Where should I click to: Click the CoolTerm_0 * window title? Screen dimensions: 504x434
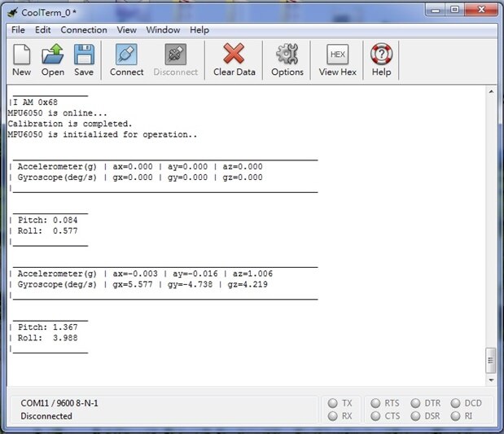point(49,13)
